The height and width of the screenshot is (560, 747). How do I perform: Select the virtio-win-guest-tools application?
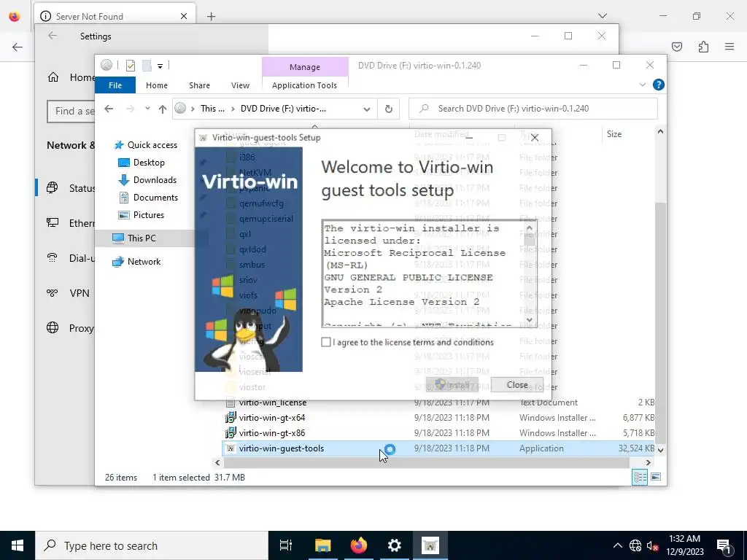pos(438,448)
